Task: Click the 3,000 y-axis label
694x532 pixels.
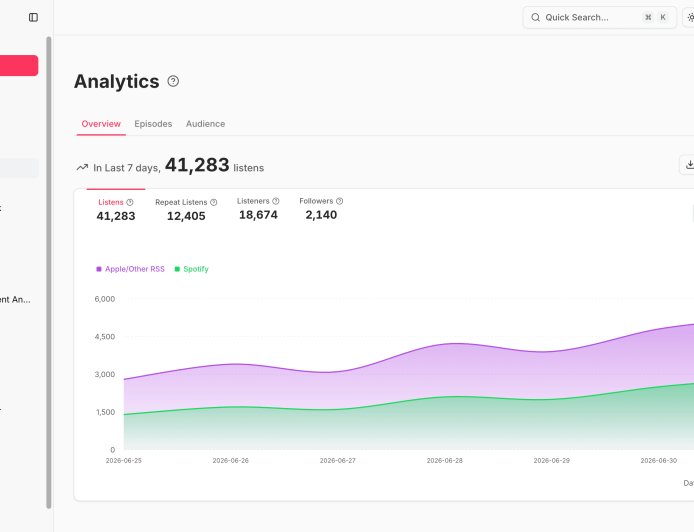Action: coord(104,374)
